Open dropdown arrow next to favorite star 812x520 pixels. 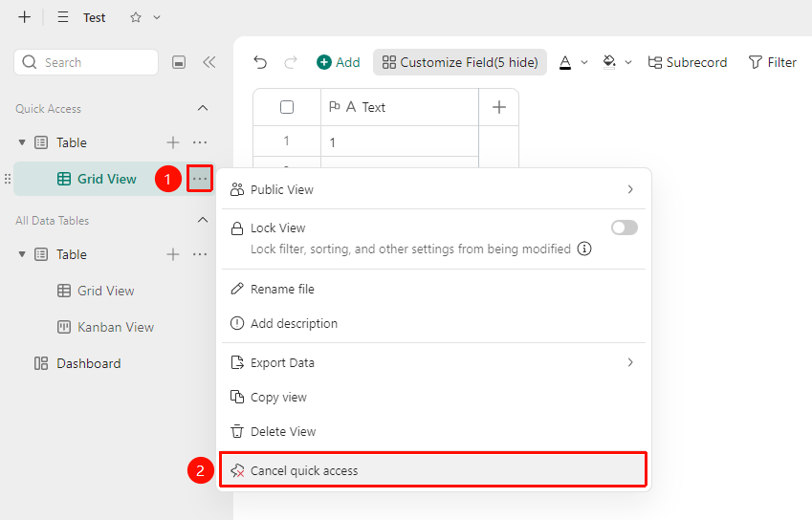pyautogui.click(x=157, y=17)
